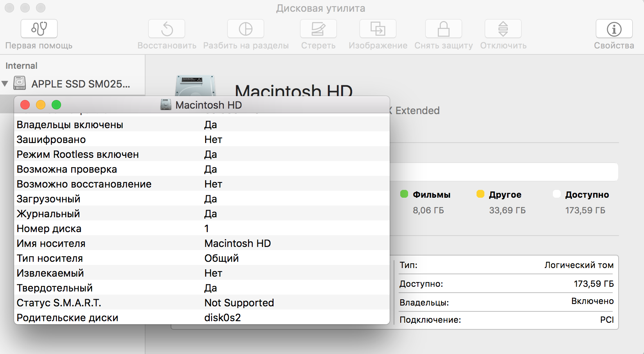Screen dimensions: 644x354
Task: Collapse the APPLE SSD disclosure triangle
Action: point(5,84)
